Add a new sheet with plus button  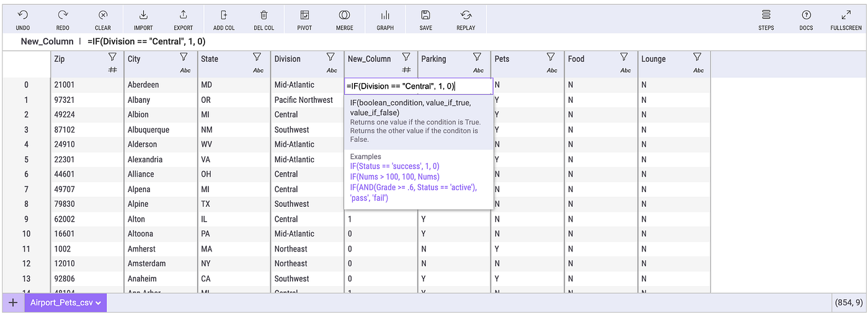12,303
